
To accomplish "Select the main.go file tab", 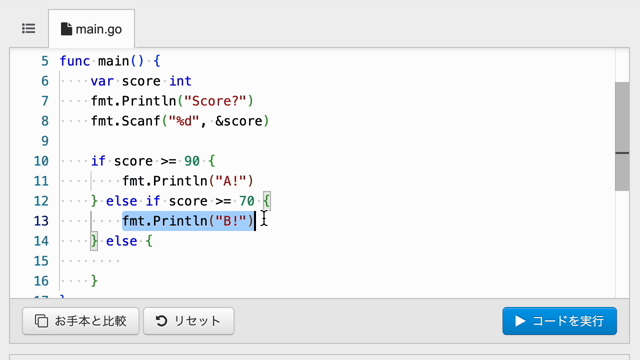I will coord(91,29).
